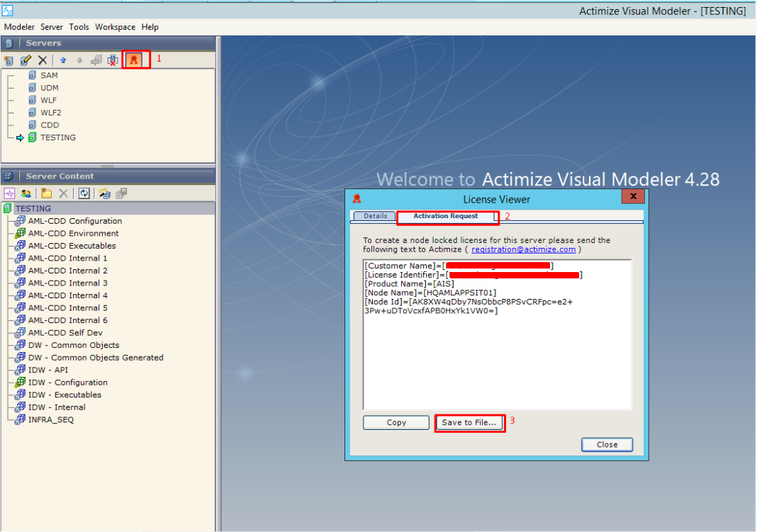Click the wizard wand package icon
This screenshot has width=757, height=532.
pyautogui.click(x=104, y=193)
